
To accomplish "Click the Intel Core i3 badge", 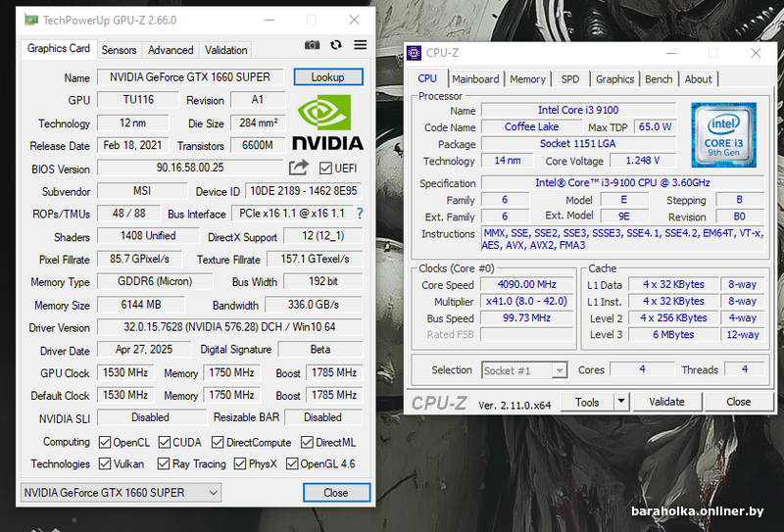I will 723,135.
